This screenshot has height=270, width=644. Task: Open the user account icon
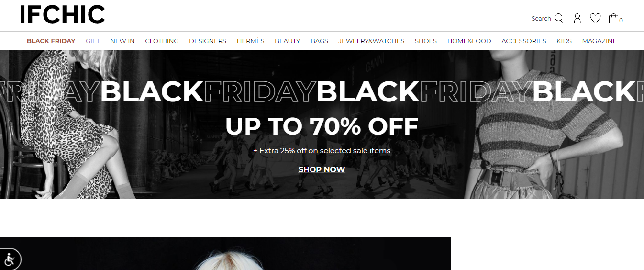[577, 19]
